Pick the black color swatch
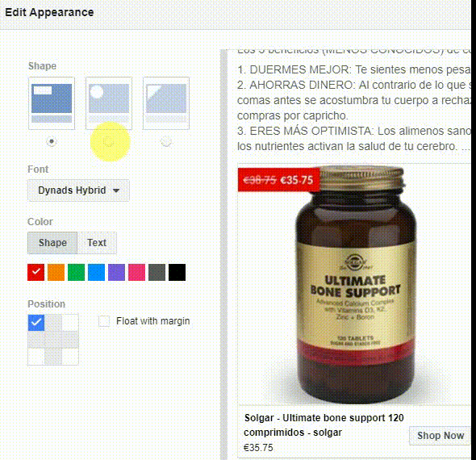Screen dimensions: 476x460 tap(177, 272)
